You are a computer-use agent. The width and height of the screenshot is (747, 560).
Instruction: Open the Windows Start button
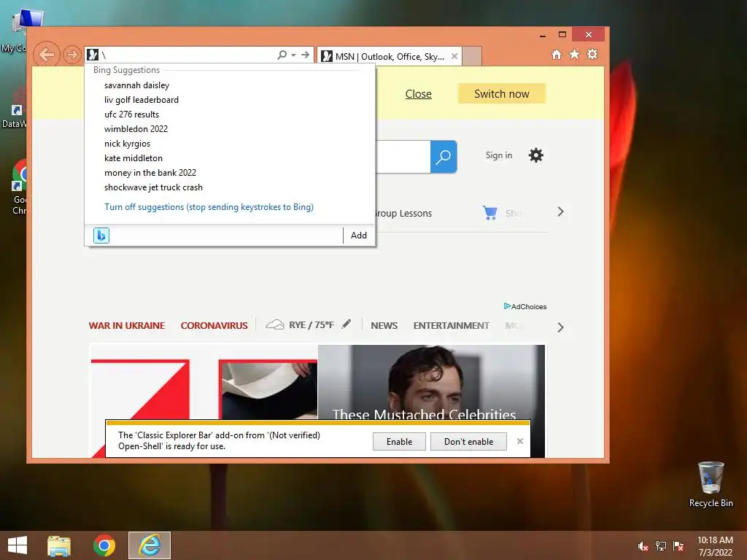(18, 545)
